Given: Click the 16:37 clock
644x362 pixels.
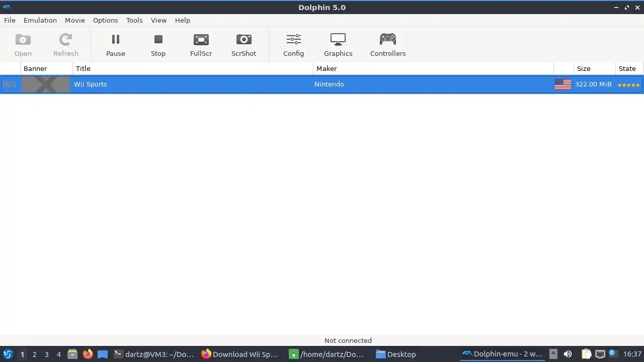Looking at the screenshot, I should (x=632, y=354).
